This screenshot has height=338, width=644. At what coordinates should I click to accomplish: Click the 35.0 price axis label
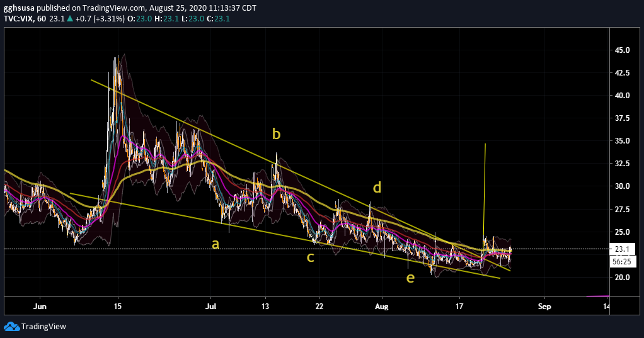tap(622, 141)
